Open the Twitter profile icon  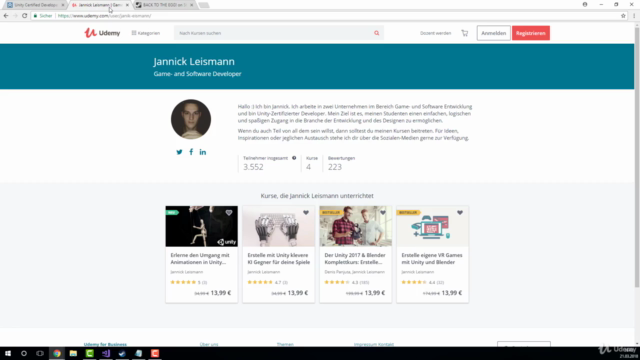tap(179, 152)
